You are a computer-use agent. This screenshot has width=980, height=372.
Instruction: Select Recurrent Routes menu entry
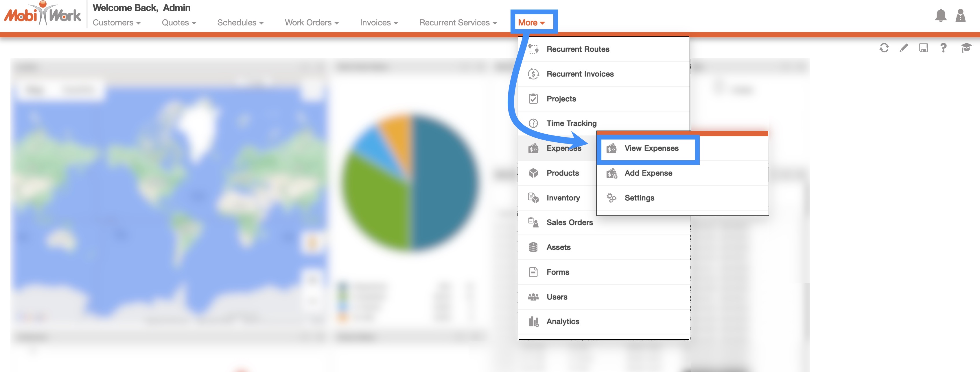point(577,49)
